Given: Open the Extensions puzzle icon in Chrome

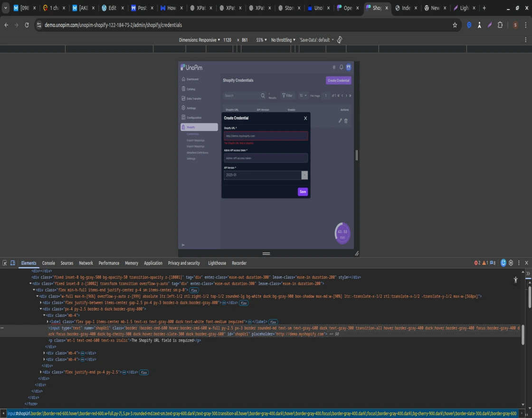Looking at the screenshot, I should pyautogui.click(x=500, y=25).
